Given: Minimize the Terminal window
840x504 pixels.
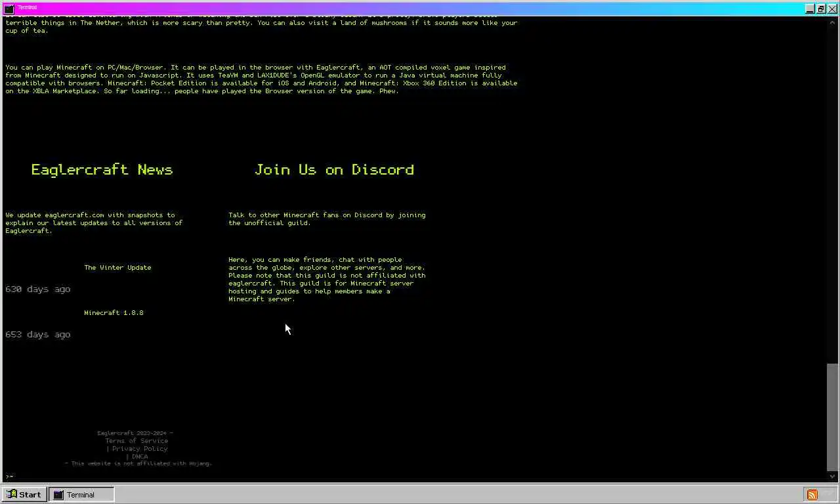Looking at the screenshot, I should [x=810, y=9].
